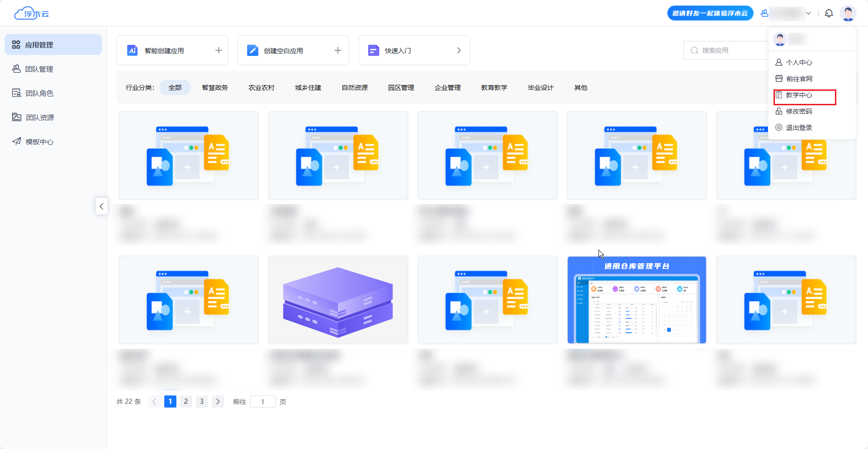The height and width of the screenshot is (449, 868).
Task: Collapse the left sidebar panel
Action: tap(101, 206)
